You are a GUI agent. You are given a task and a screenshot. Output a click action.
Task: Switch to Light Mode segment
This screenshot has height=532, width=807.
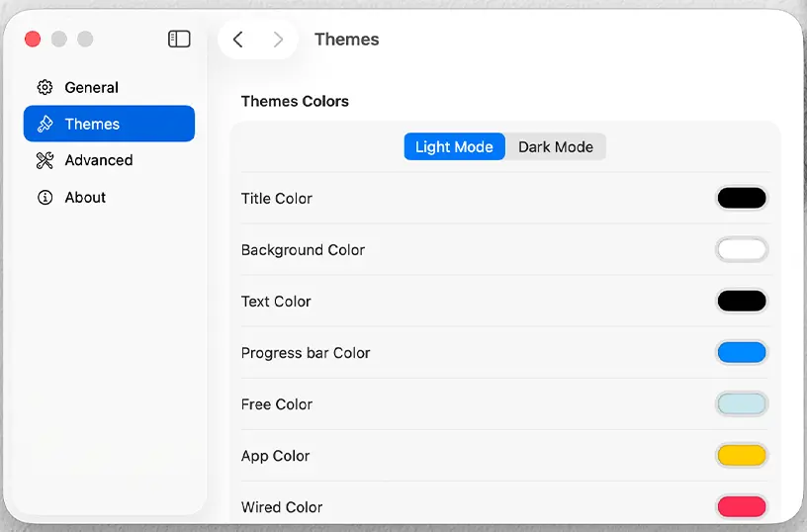(454, 146)
